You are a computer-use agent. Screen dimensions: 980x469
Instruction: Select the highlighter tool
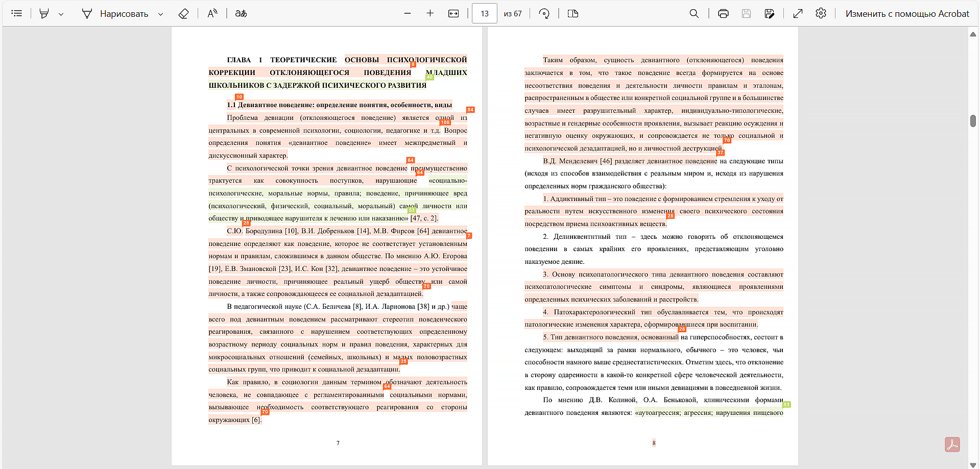[x=44, y=14]
